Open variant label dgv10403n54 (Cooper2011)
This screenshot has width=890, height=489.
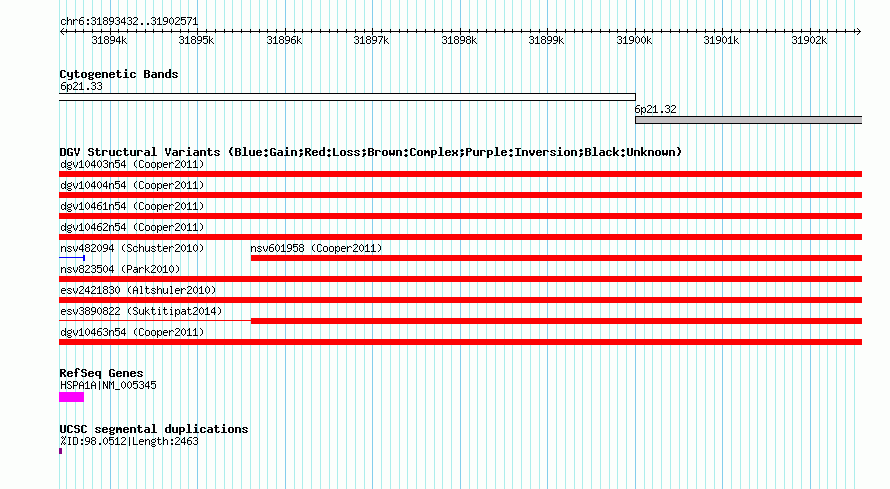pos(132,165)
